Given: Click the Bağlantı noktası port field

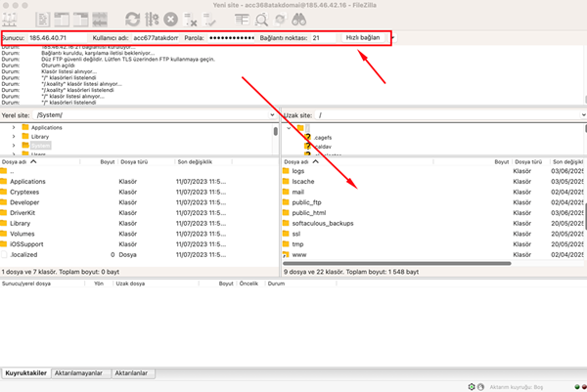Looking at the screenshot, I should coord(324,38).
